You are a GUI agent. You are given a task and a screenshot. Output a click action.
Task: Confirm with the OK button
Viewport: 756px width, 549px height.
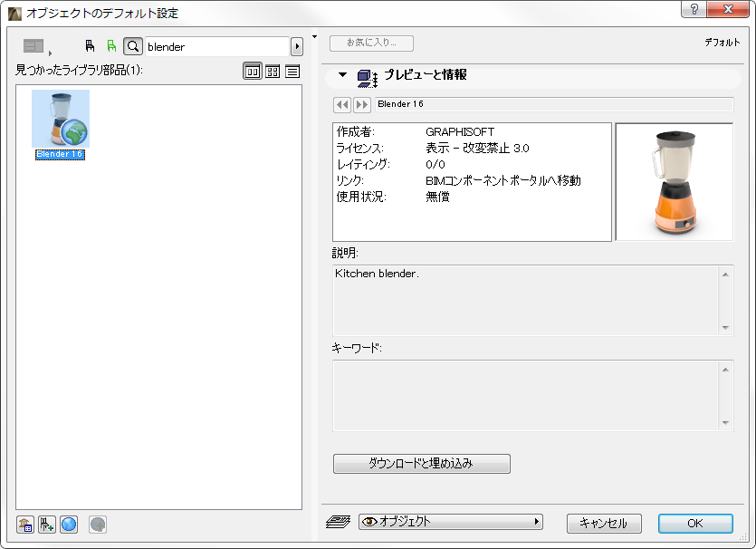695,524
